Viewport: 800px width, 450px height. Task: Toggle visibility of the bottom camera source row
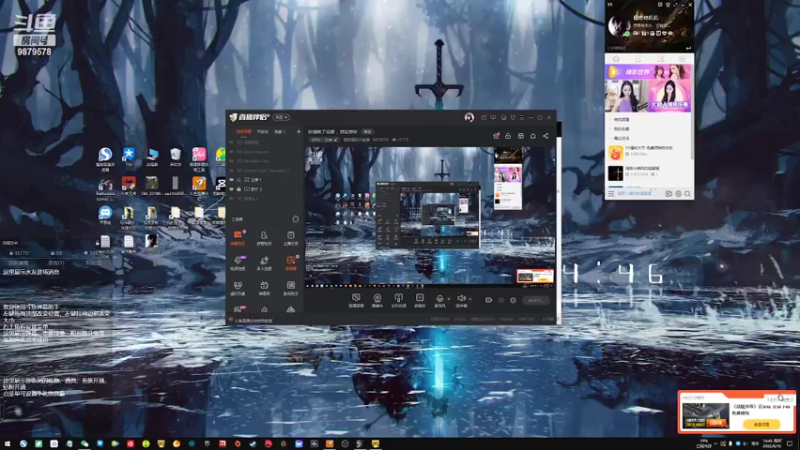coord(232,198)
